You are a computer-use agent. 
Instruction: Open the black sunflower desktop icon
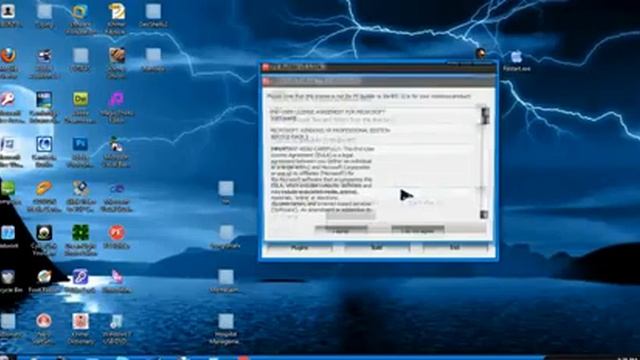(x=44, y=232)
